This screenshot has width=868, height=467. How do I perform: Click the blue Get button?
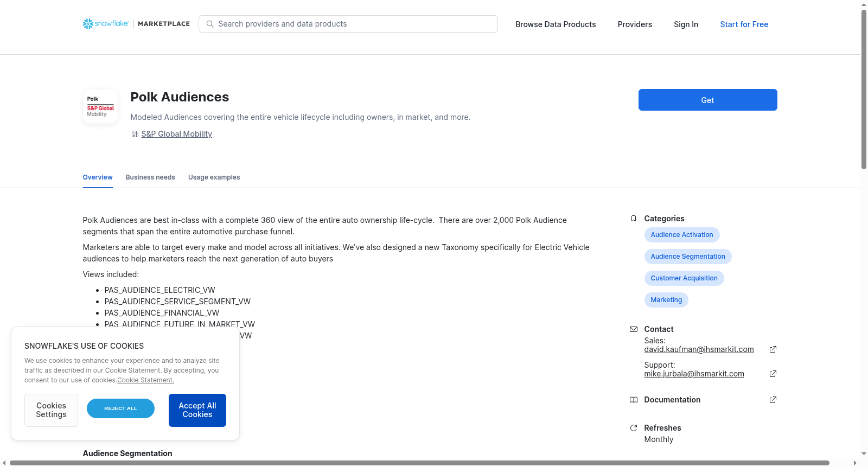tap(707, 100)
